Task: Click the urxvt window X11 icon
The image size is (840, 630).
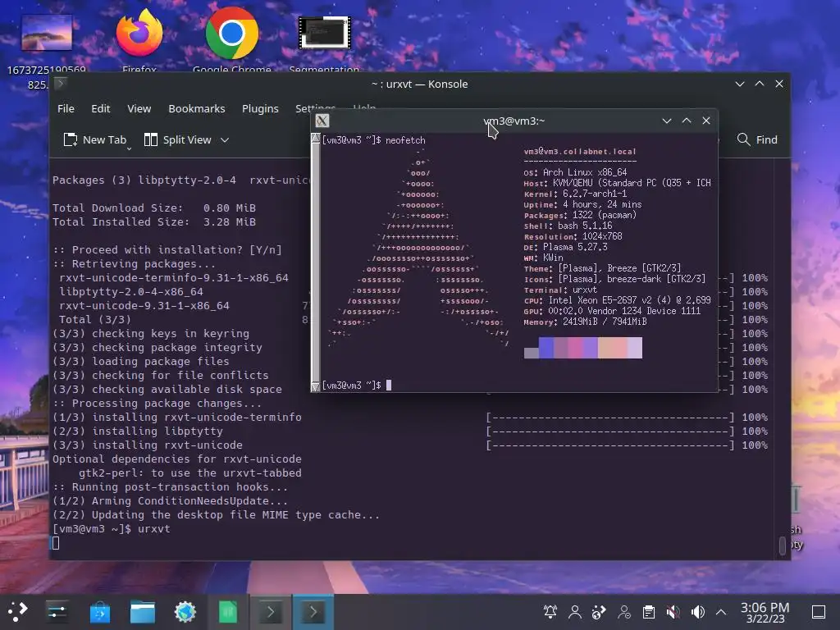Action: pyautogui.click(x=322, y=121)
